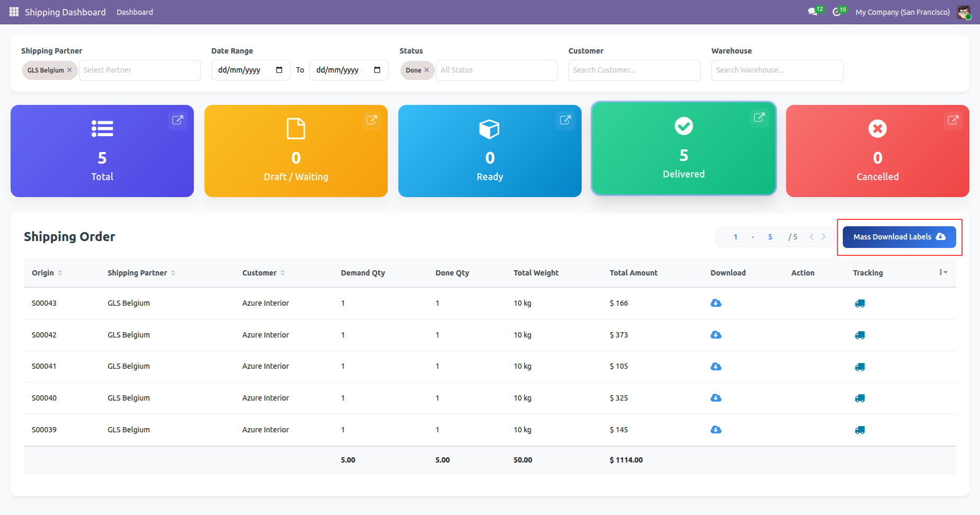Open the company switcher menu

pos(902,12)
